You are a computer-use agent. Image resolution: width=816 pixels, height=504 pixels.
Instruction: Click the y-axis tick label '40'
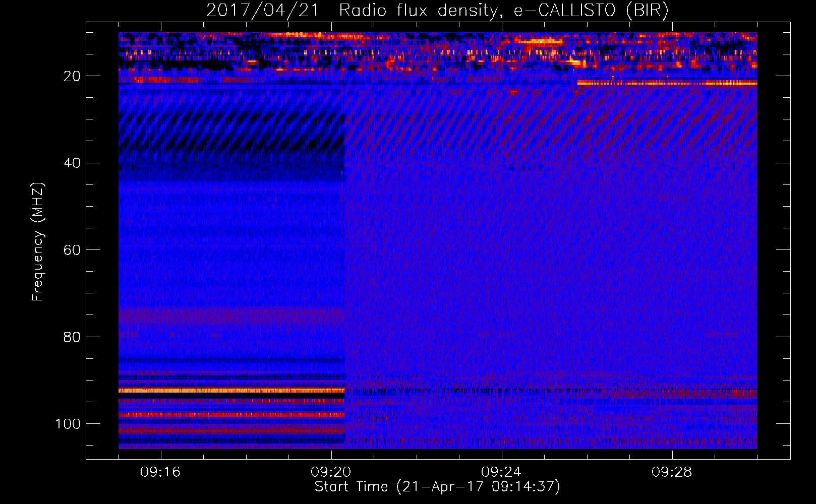point(73,163)
